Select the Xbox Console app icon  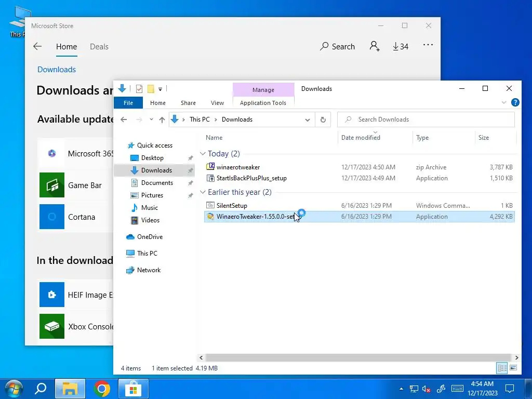click(52, 326)
